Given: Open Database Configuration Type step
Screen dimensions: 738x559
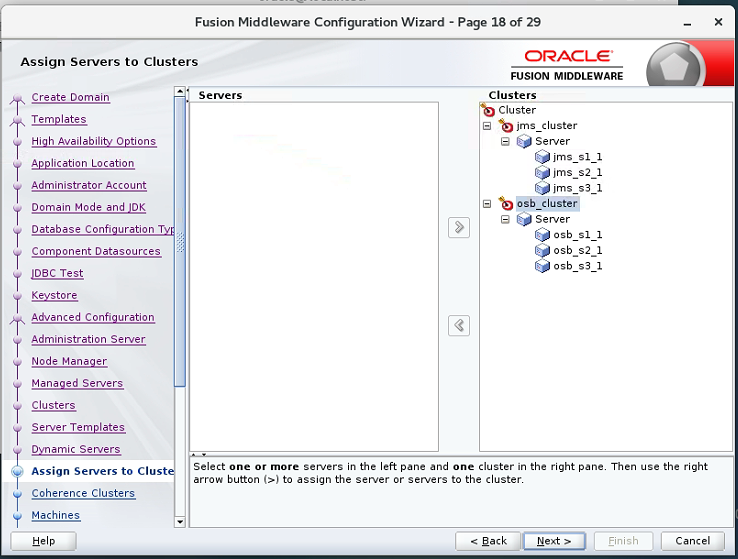Looking at the screenshot, I should (x=103, y=229).
